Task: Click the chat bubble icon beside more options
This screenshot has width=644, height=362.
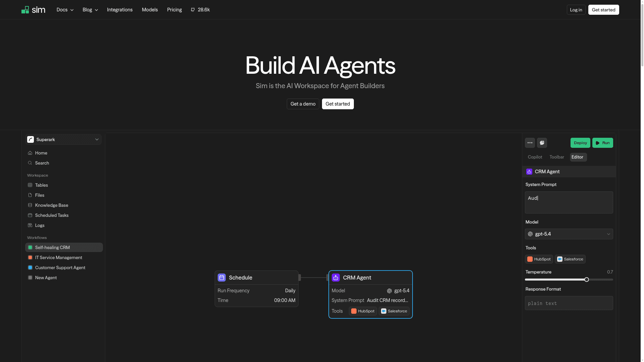Action: coord(542,143)
